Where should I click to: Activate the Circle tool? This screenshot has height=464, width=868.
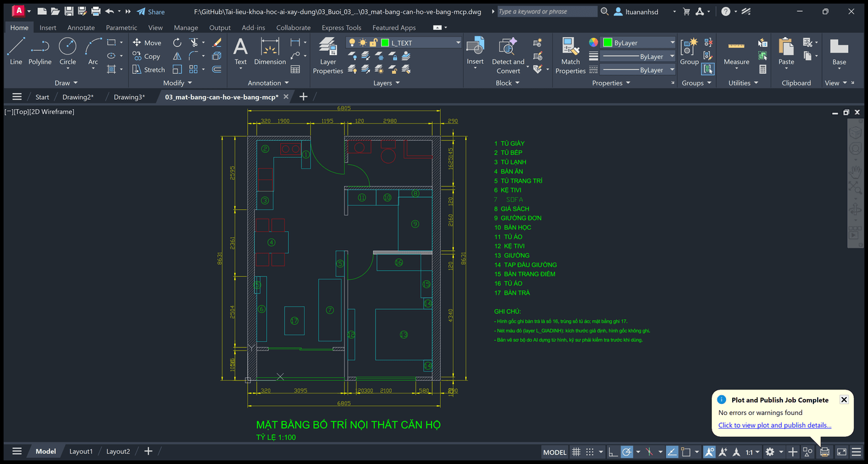68,51
